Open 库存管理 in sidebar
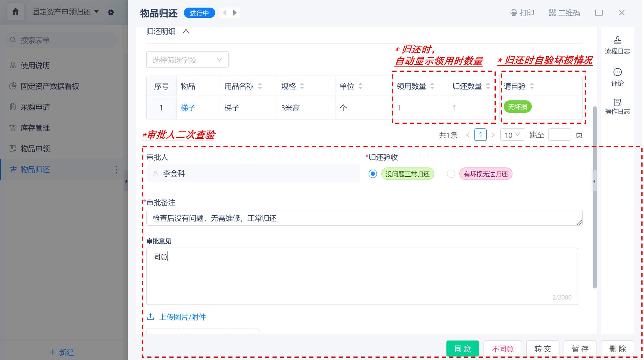This screenshot has height=360, width=644. [35, 128]
